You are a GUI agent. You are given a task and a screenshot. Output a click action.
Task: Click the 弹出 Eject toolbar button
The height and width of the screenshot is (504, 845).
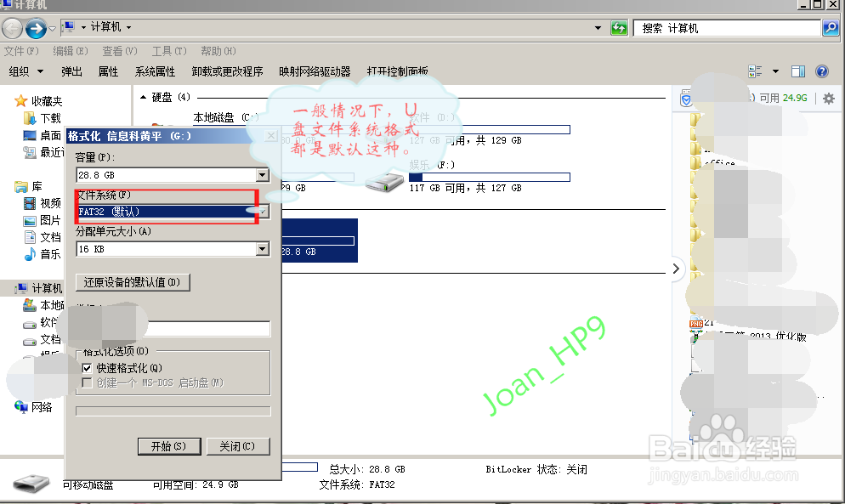(x=71, y=71)
